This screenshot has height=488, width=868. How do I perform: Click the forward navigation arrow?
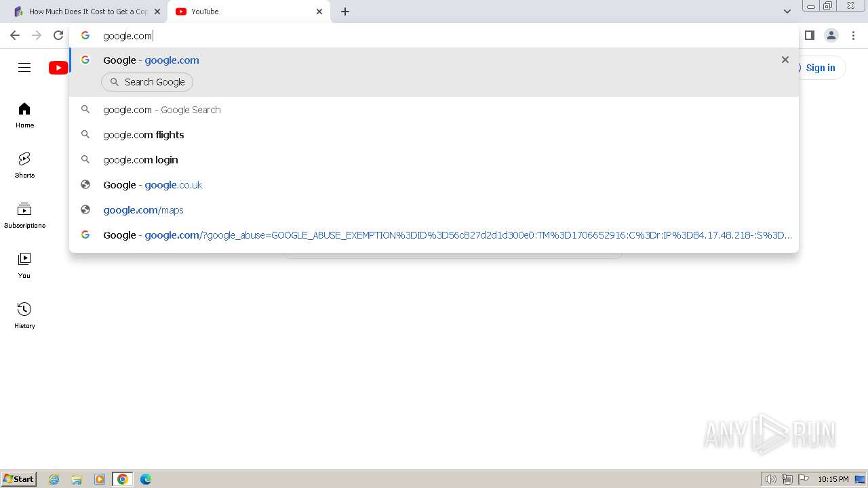pos(37,35)
